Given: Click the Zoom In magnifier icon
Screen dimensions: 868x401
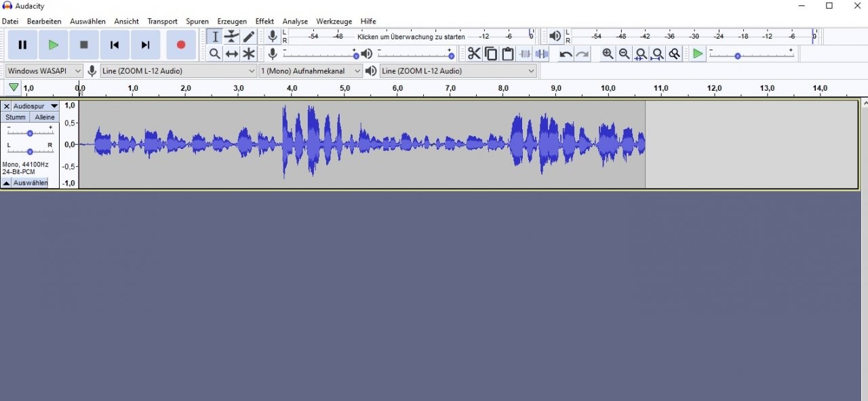Looking at the screenshot, I should [x=608, y=54].
